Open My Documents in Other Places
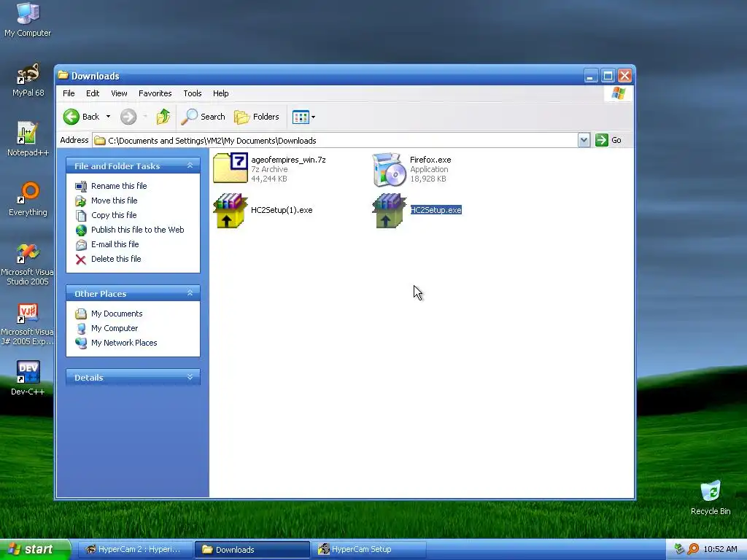 pos(117,314)
